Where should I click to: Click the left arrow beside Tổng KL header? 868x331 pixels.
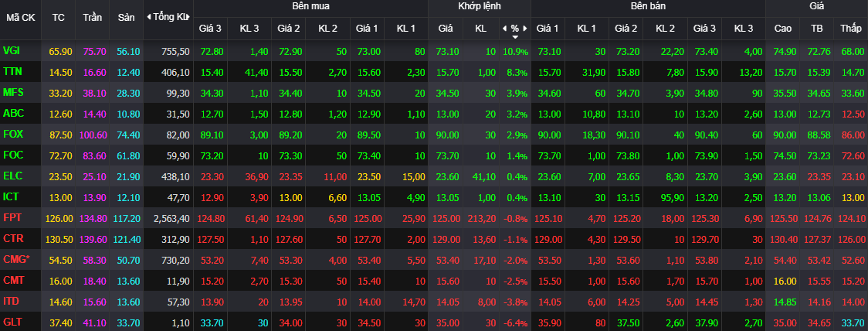pos(148,17)
